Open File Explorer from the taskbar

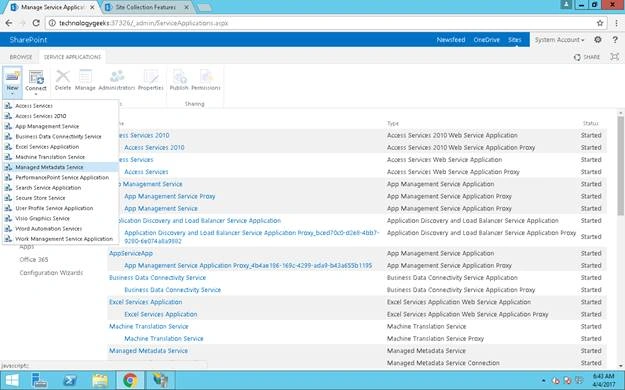tap(100, 380)
